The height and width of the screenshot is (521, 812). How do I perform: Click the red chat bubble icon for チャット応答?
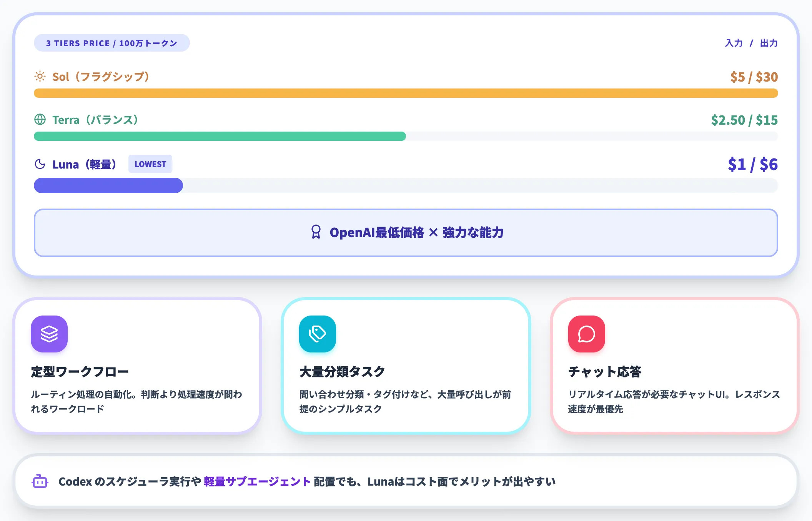point(587,334)
